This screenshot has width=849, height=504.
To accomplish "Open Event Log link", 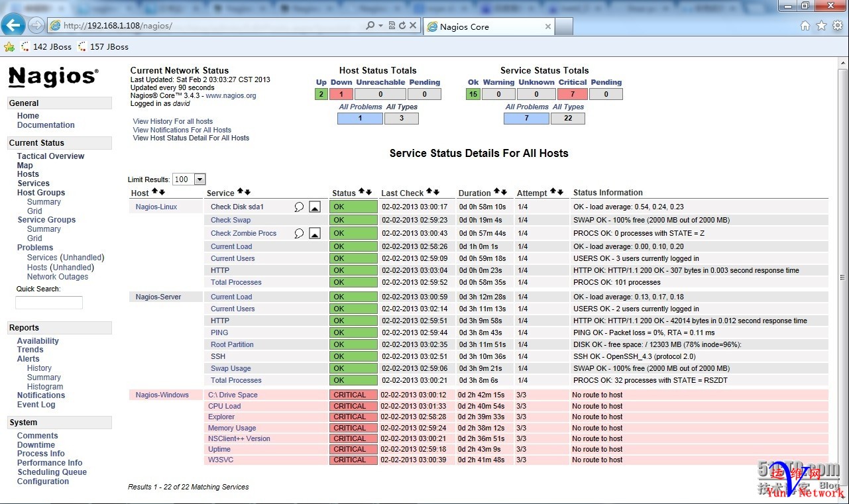I will point(36,405).
